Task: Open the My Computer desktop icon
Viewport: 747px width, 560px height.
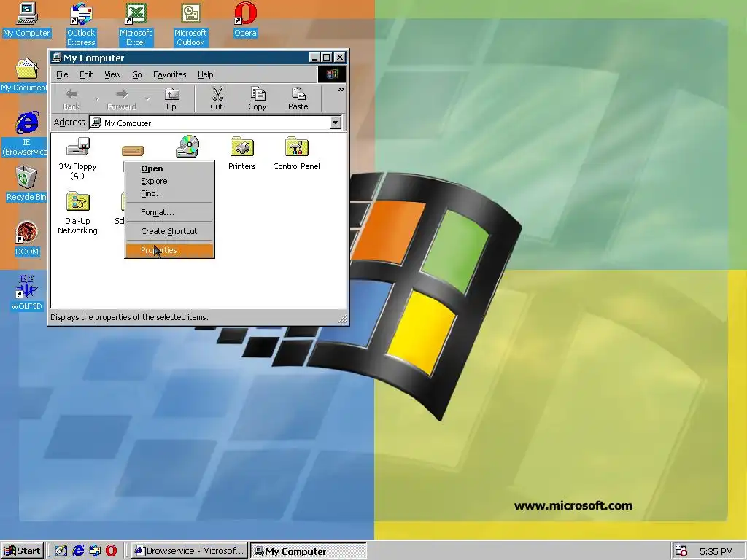Action: click(x=26, y=20)
